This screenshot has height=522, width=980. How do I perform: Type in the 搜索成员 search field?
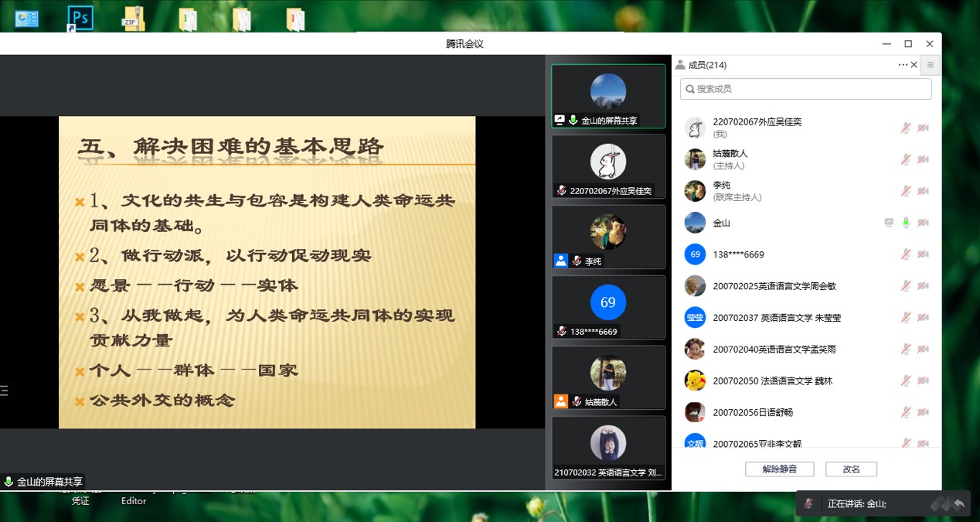(x=806, y=89)
